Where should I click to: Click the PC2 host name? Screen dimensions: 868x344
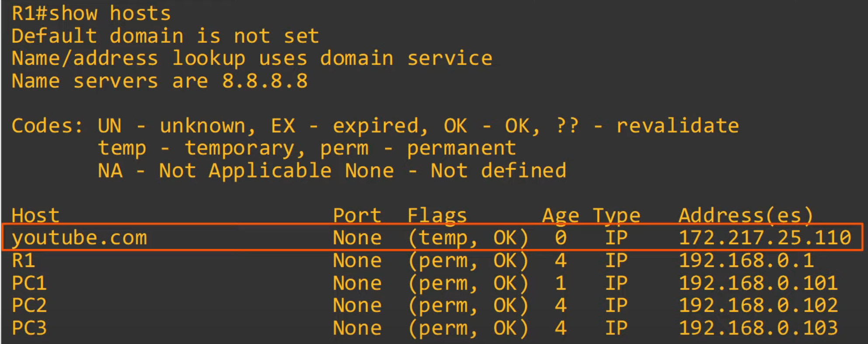coord(29,306)
